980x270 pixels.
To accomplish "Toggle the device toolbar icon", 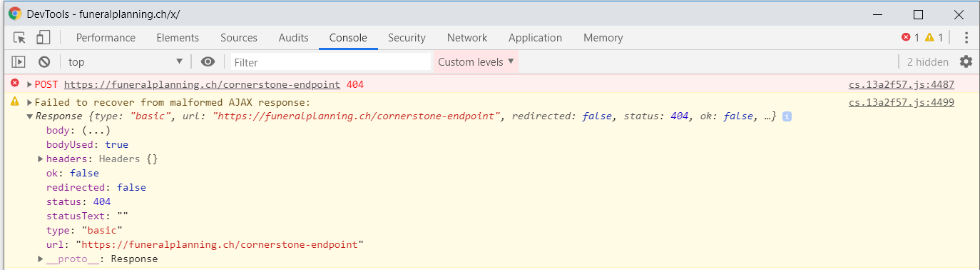I will tap(44, 38).
